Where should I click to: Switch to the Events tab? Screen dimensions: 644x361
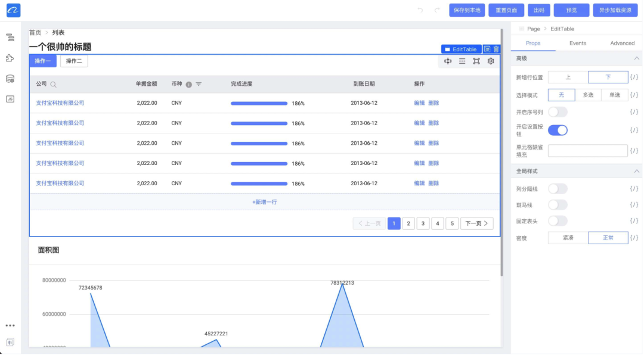tap(578, 43)
